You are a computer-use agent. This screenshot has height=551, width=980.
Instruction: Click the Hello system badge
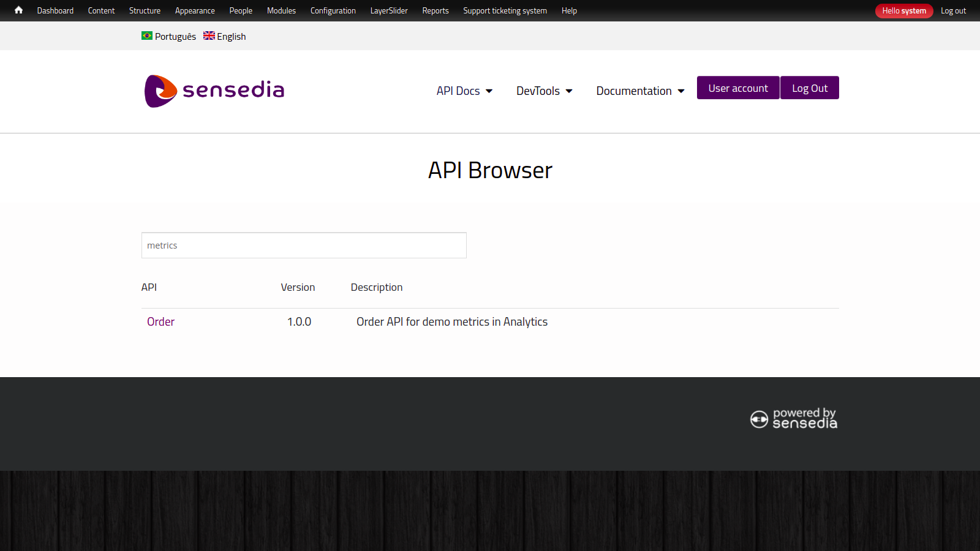(x=904, y=10)
